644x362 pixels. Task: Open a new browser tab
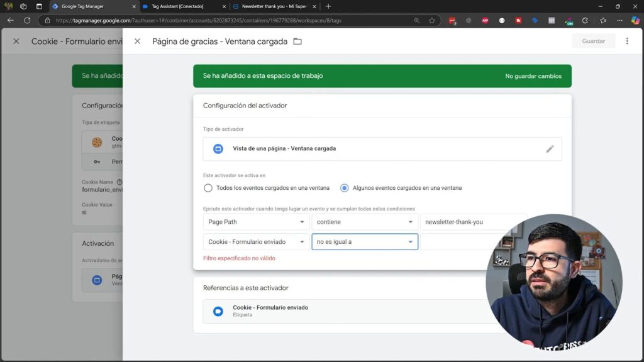(x=328, y=6)
